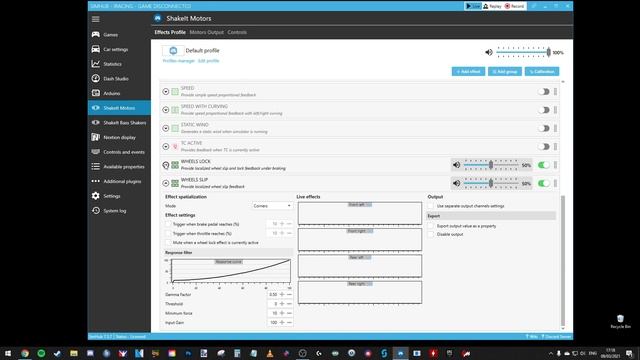Click the Nextion display sidebar icon
Screen dimensions: 640x360
point(96,137)
